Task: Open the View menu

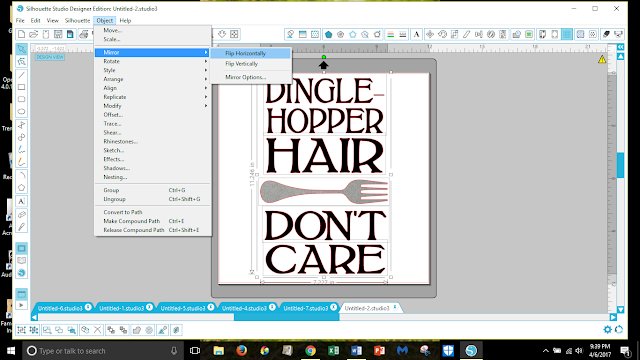Action: 52,20
